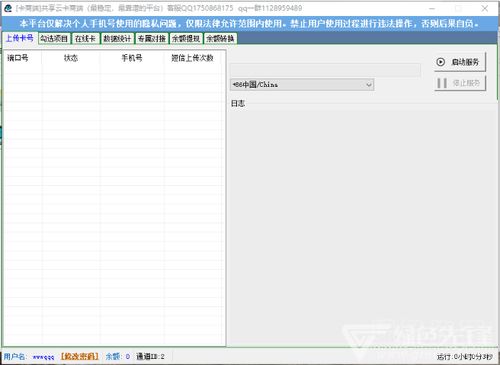
Task: Click the app logo in title bar
Action: pyautogui.click(x=8, y=8)
